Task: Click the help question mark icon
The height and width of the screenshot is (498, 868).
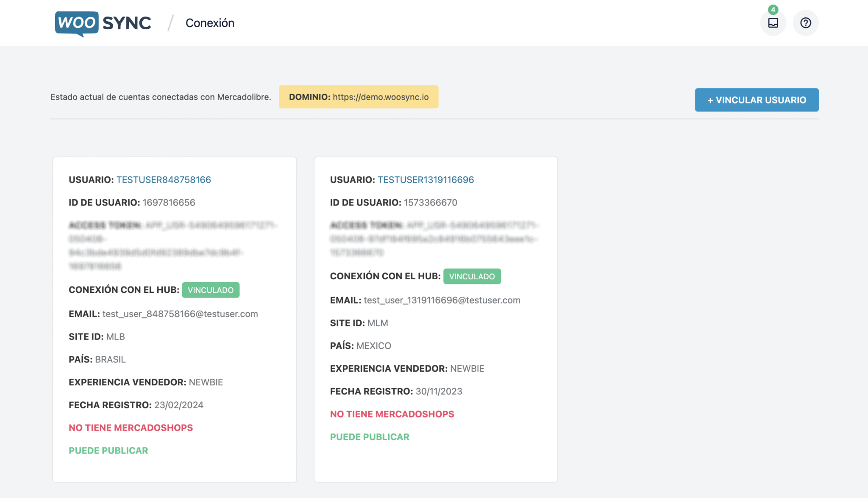Action: pos(805,23)
